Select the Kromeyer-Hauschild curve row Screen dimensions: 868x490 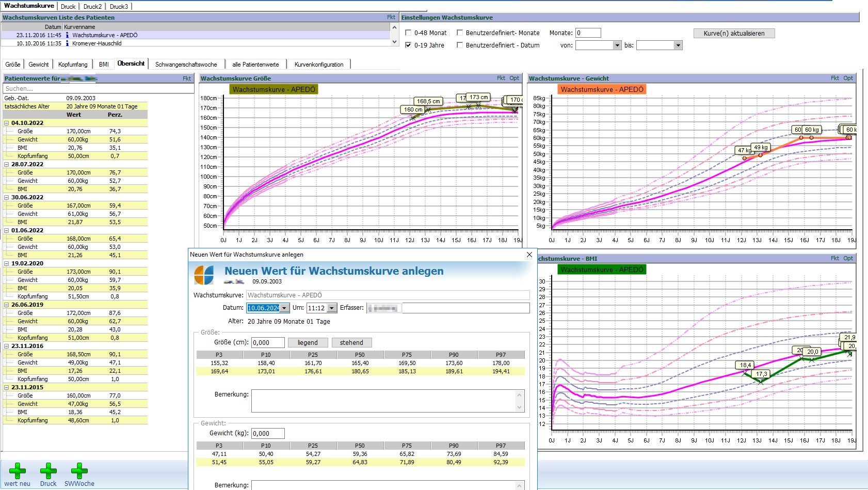[196, 43]
